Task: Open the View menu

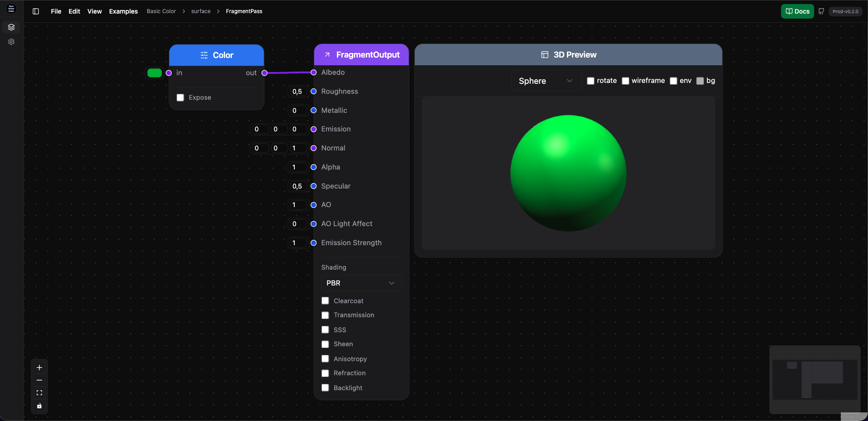Action: 94,11
